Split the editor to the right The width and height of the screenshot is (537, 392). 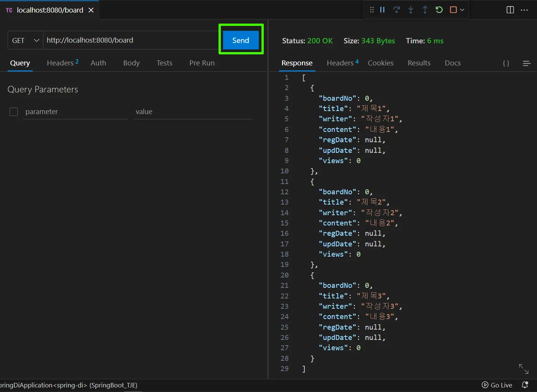click(x=510, y=10)
